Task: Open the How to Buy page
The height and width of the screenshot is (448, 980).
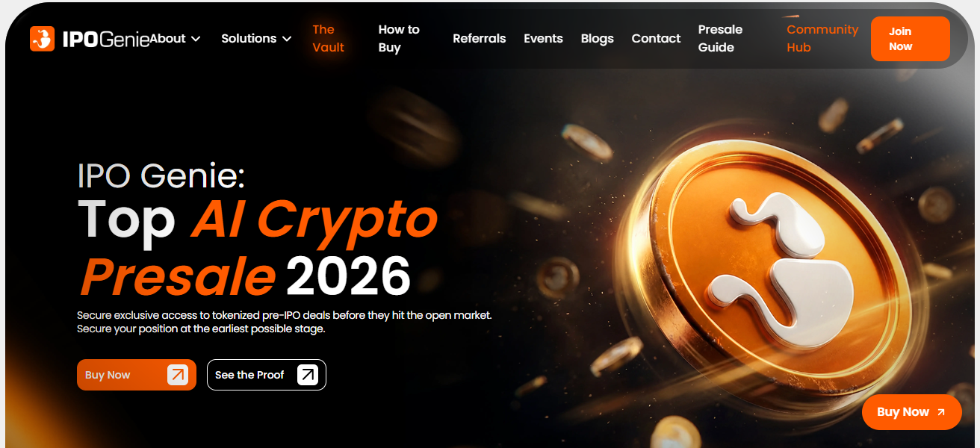Action: coord(399,39)
